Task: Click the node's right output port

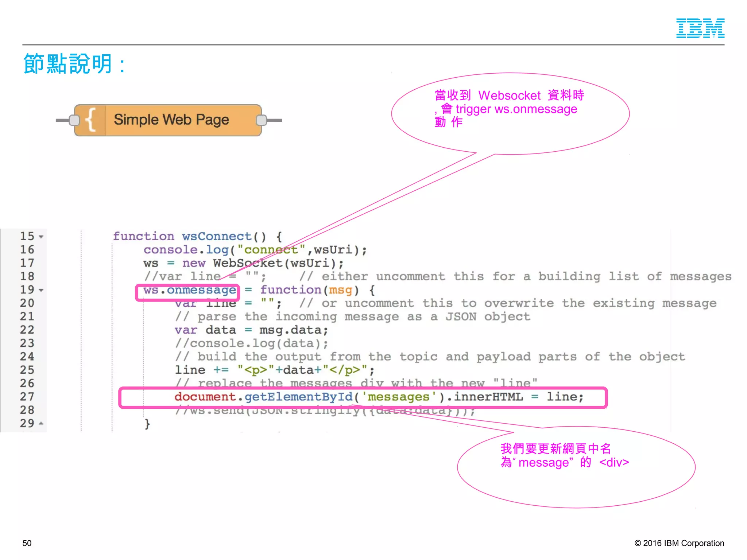Action: pos(262,120)
